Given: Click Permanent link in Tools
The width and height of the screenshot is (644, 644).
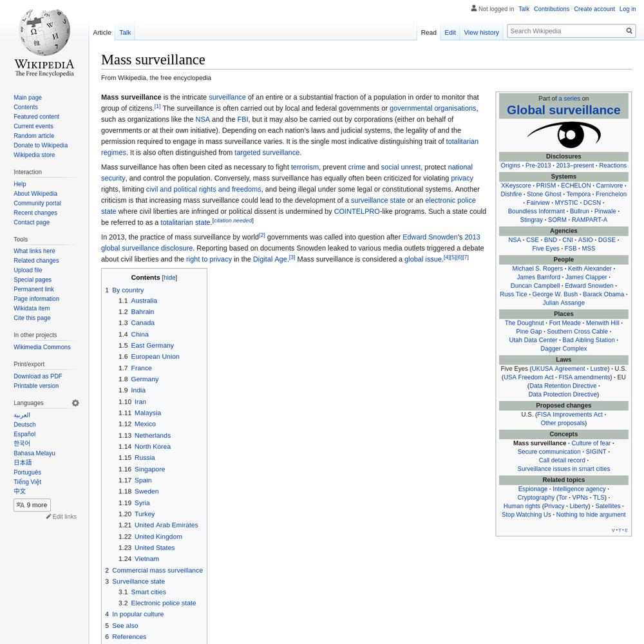Looking at the screenshot, I should 33,289.
